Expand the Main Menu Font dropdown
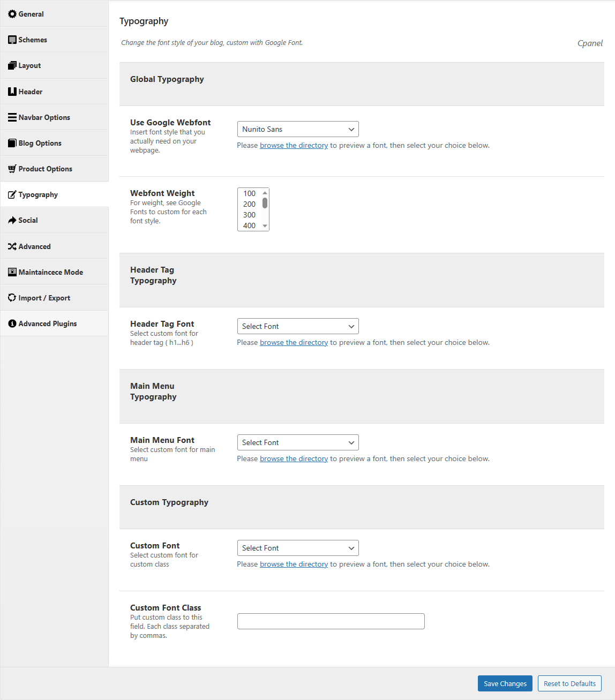Viewport: 615px width, 700px height. [298, 442]
